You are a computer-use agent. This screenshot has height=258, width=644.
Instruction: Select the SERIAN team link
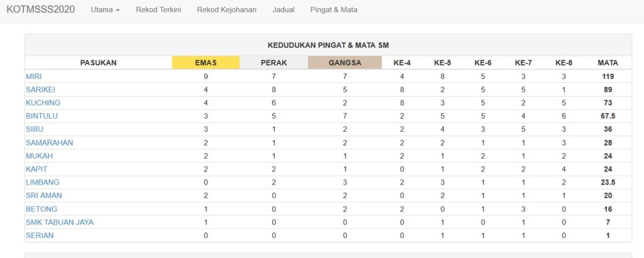point(40,235)
